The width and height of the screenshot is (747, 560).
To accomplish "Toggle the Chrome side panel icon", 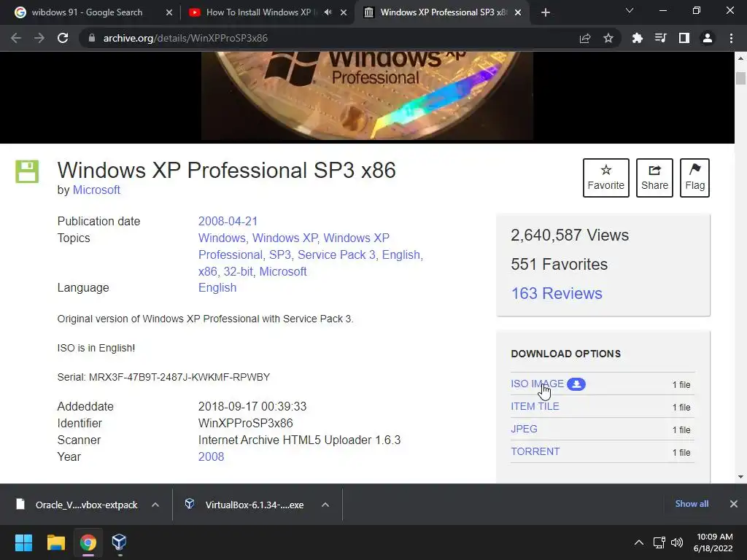I will click(x=684, y=38).
